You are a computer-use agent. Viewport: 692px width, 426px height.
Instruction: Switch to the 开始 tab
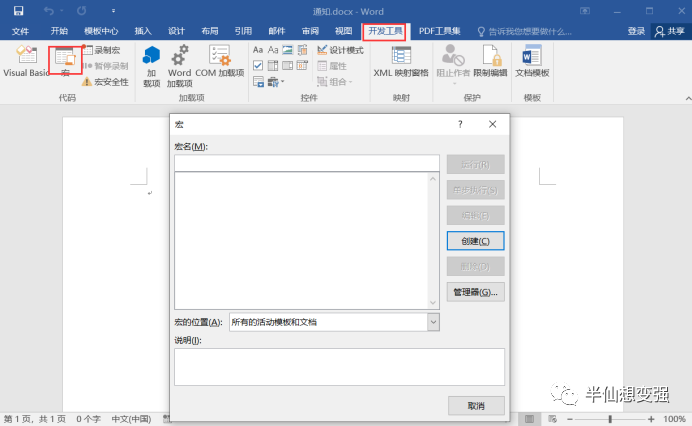tap(59, 31)
